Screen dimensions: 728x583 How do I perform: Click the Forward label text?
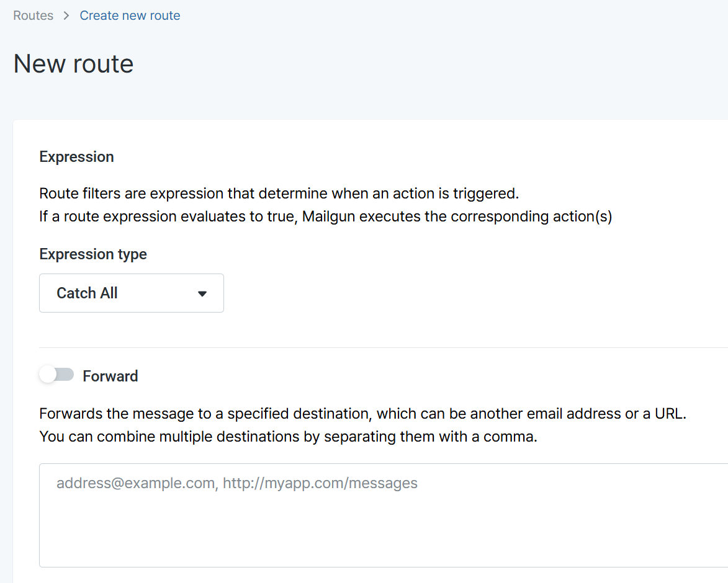tap(110, 376)
